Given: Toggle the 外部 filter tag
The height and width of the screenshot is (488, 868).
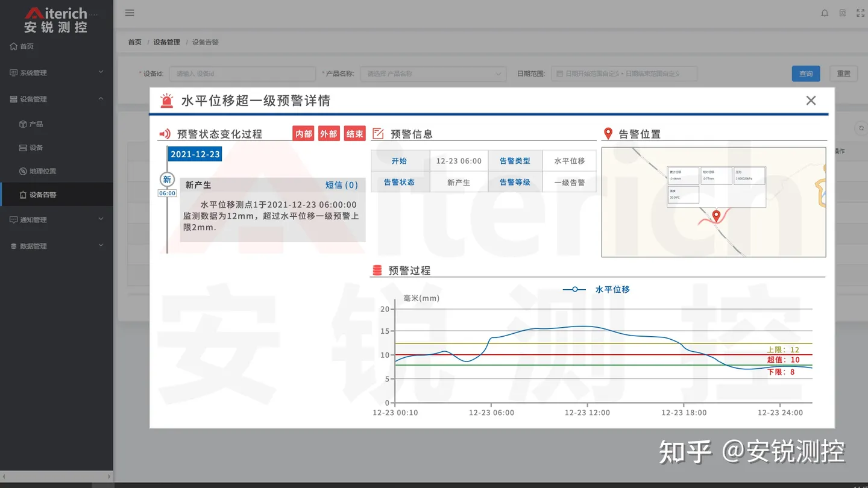Looking at the screenshot, I should point(329,134).
